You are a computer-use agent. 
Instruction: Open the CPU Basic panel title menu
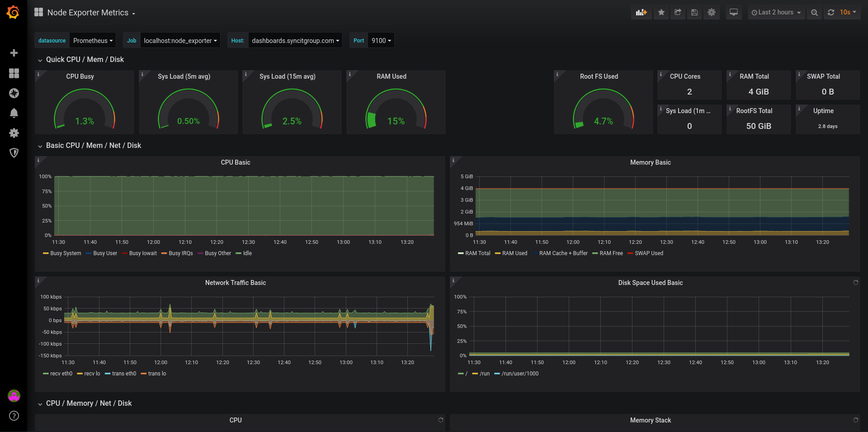pos(235,162)
